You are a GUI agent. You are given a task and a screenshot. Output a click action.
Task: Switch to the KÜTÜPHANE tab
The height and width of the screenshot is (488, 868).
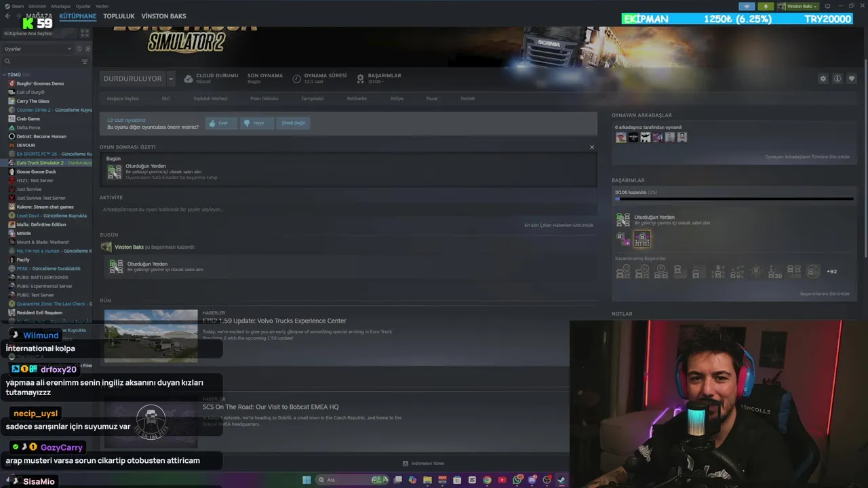click(x=78, y=16)
